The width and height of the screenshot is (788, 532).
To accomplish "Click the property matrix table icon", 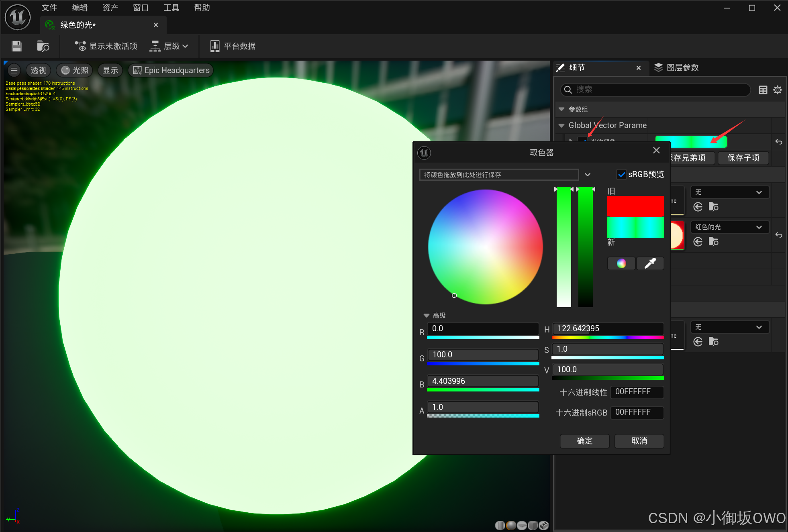I will tap(763, 90).
